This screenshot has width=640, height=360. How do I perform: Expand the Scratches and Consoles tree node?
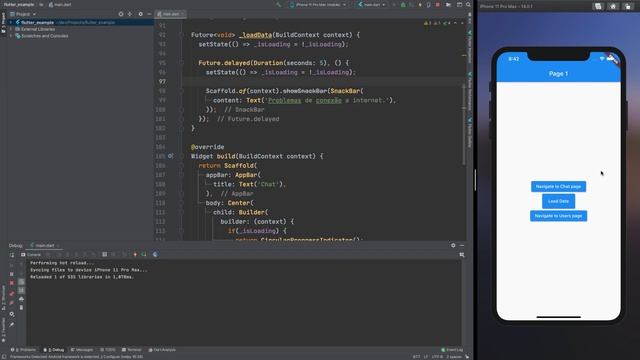pos(11,36)
